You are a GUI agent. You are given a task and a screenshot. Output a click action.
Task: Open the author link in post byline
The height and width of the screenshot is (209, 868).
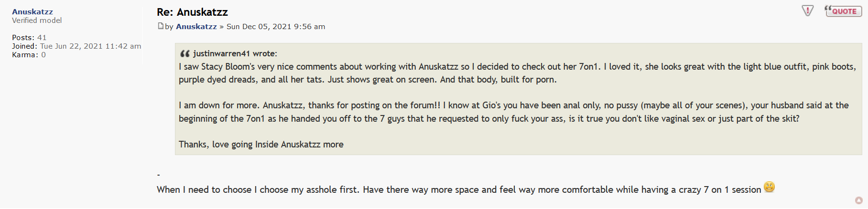point(196,27)
